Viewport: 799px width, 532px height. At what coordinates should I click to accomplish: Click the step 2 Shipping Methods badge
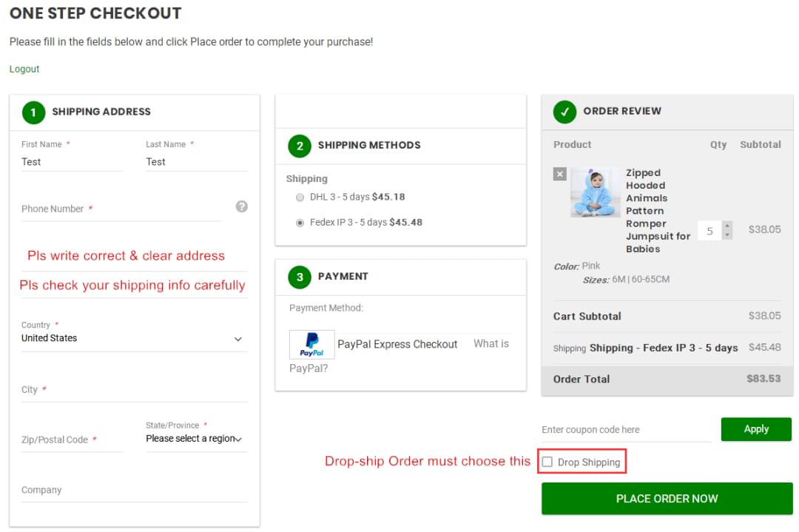pos(300,146)
